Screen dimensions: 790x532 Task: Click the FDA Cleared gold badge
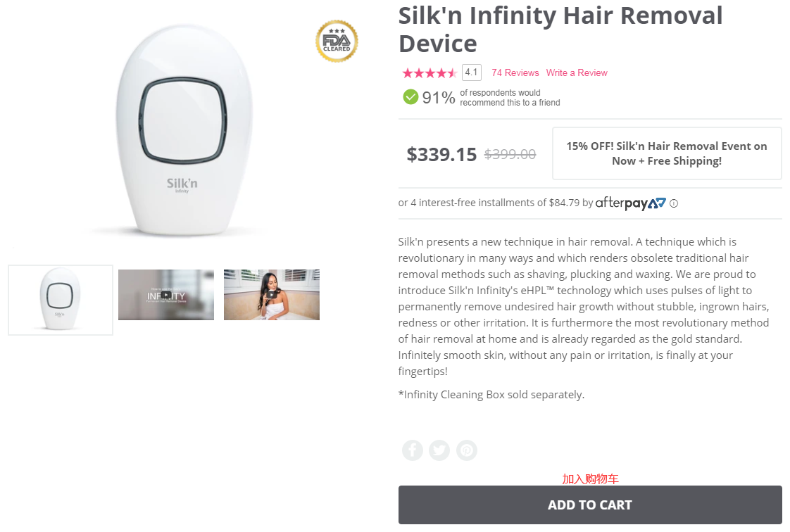point(337,41)
